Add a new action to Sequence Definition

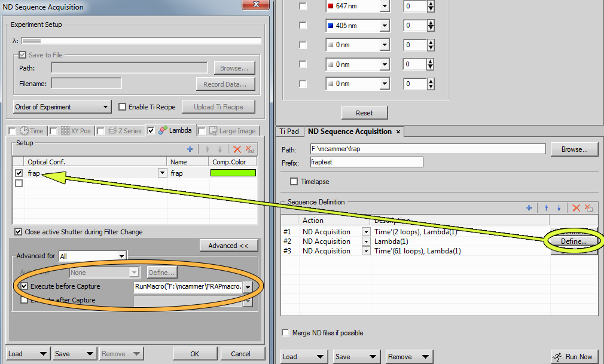point(529,208)
